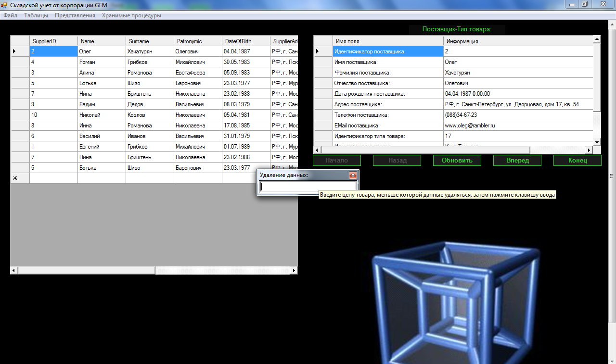Jump to last record with Конец
The height and width of the screenshot is (364, 616).
coord(577,161)
